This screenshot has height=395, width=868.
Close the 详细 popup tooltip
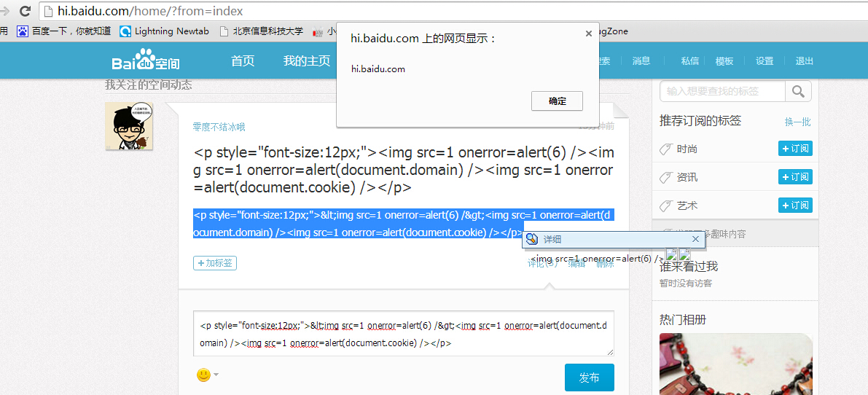(x=696, y=240)
